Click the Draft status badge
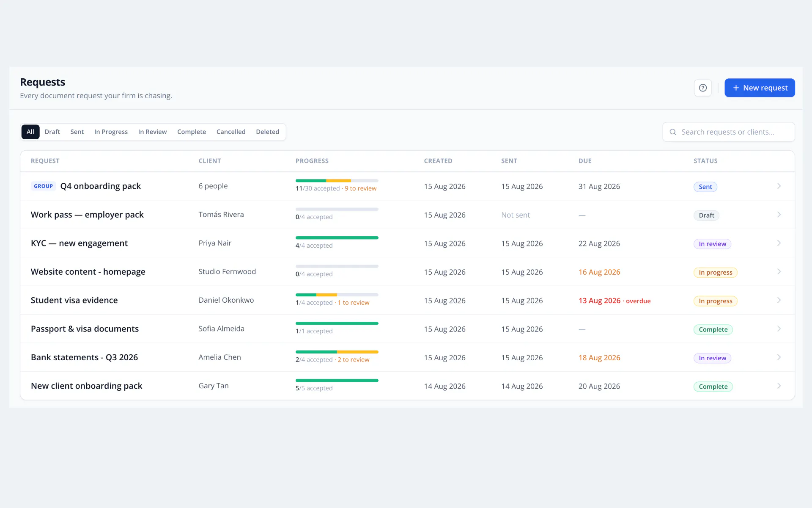 [706, 215]
